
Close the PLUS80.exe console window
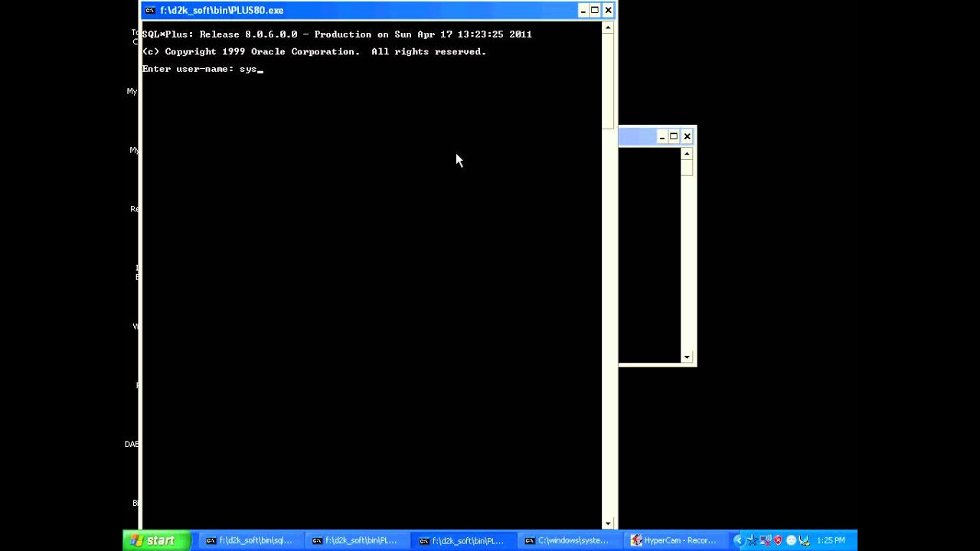pos(608,10)
